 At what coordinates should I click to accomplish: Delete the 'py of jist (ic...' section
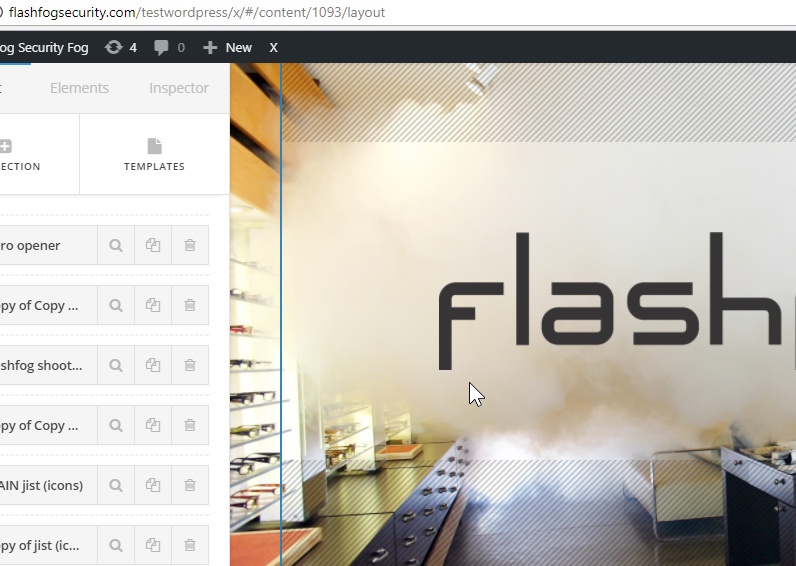[190, 545]
